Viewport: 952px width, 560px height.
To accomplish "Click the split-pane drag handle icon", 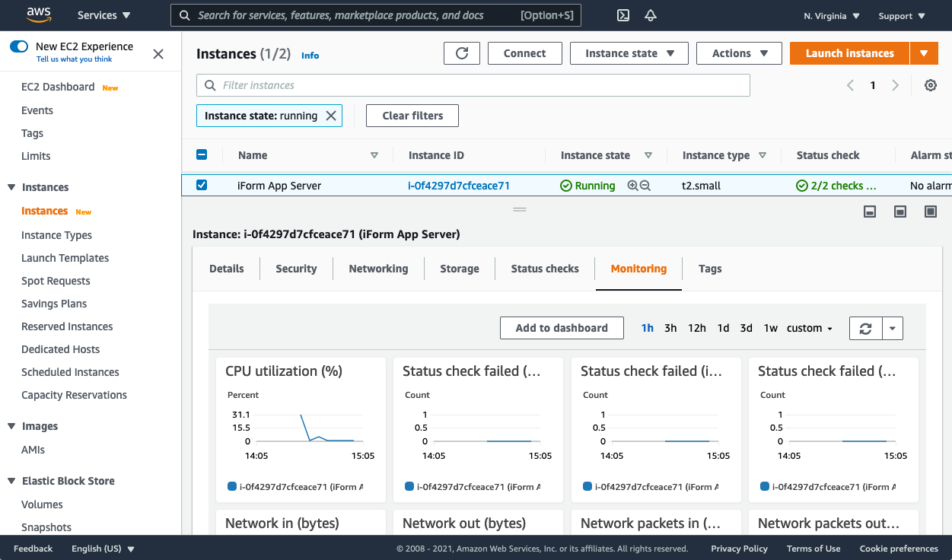I will pos(520,209).
